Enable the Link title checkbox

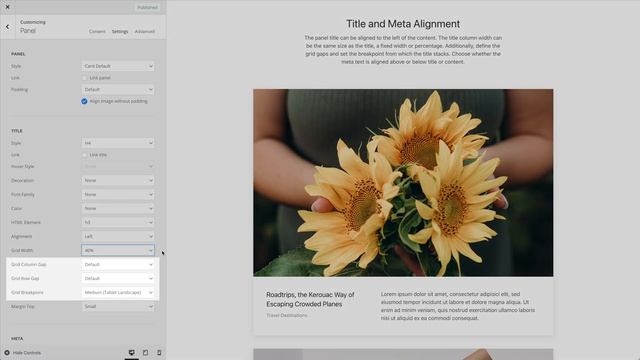click(84, 155)
